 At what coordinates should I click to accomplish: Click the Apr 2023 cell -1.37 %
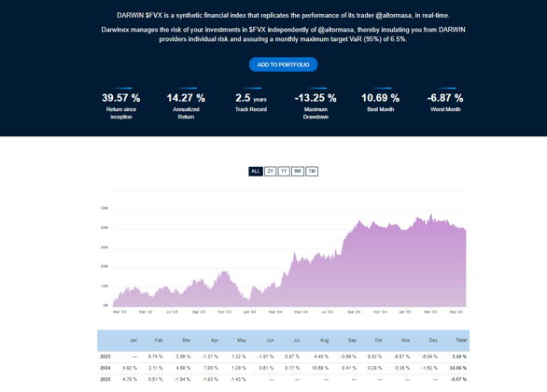tap(210, 357)
